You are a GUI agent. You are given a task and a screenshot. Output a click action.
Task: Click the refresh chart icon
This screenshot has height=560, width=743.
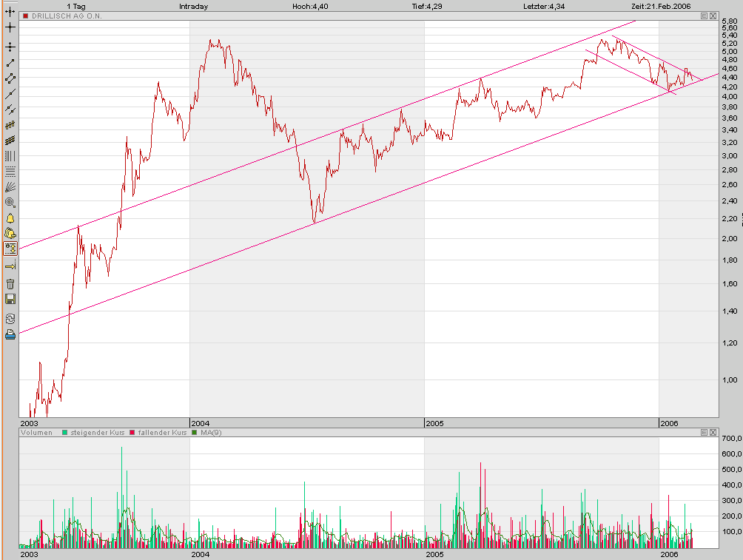(10, 319)
